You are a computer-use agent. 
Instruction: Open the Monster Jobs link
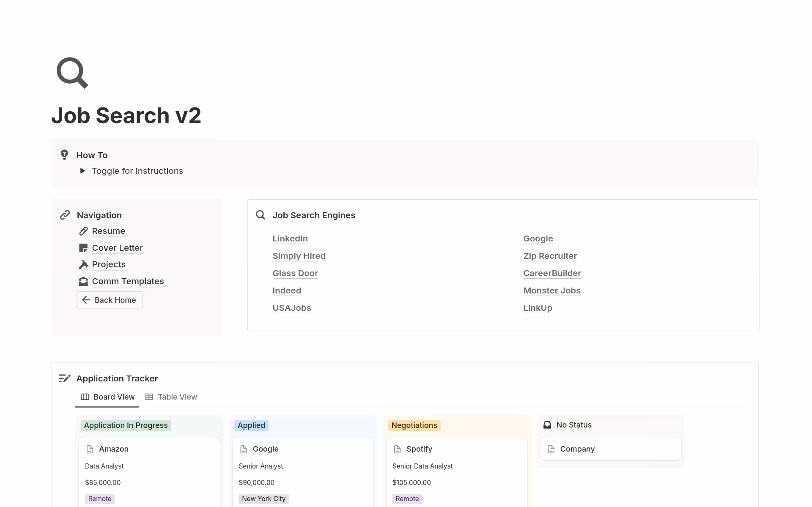click(551, 290)
